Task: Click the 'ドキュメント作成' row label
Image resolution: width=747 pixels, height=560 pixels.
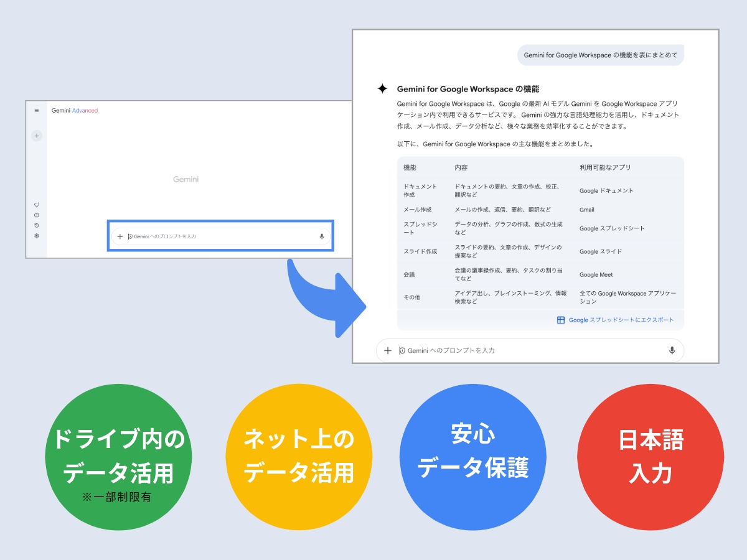Action: tap(420, 190)
